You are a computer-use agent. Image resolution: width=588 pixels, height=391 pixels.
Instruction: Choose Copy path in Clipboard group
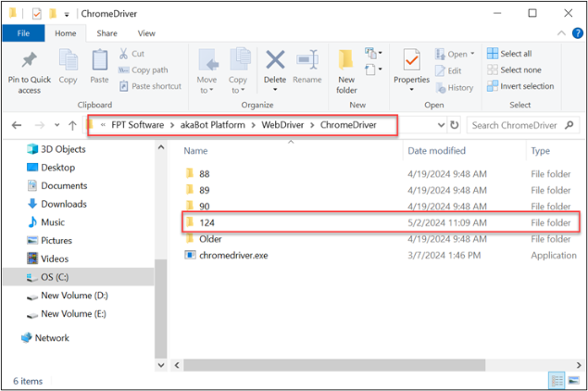click(144, 70)
